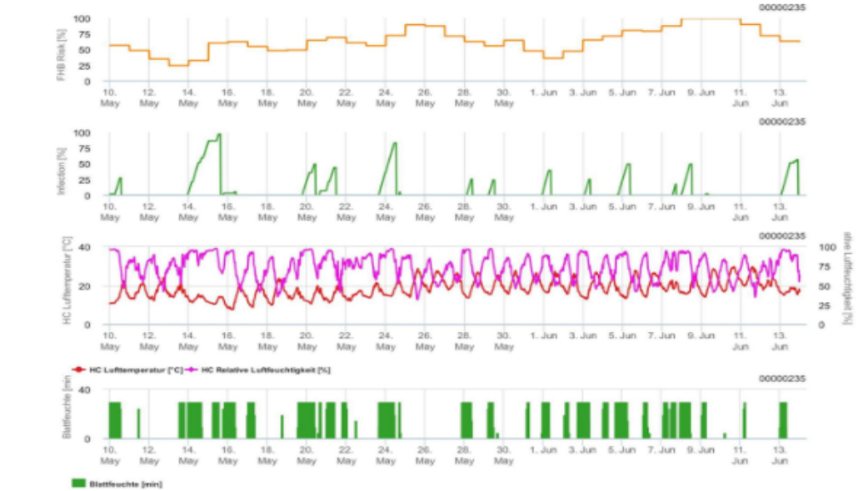Image resolution: width=868 pixels, height=491 pixels.
Task: Click the relative Luftfeuchtigkeit right axis title
Action: [x=846, y=278]
